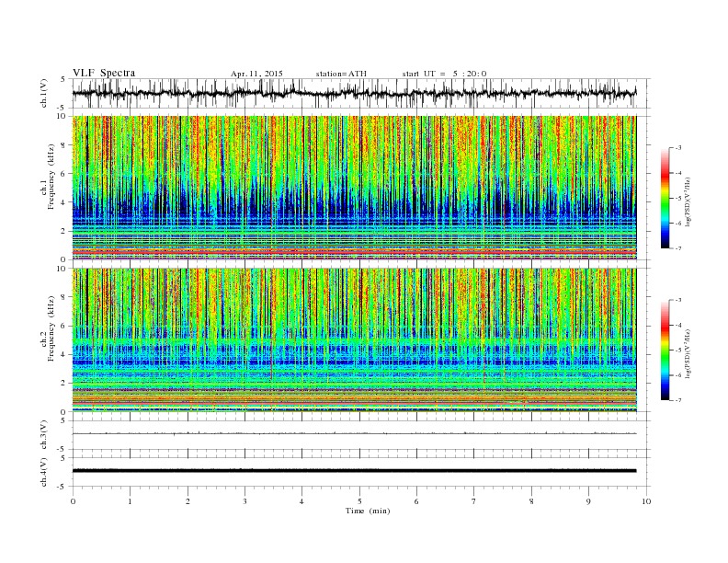Click the "8" kHz tick on ch.1 frequency axis
The height and width of the screenshot is (563, 728).
pos(63,145)
